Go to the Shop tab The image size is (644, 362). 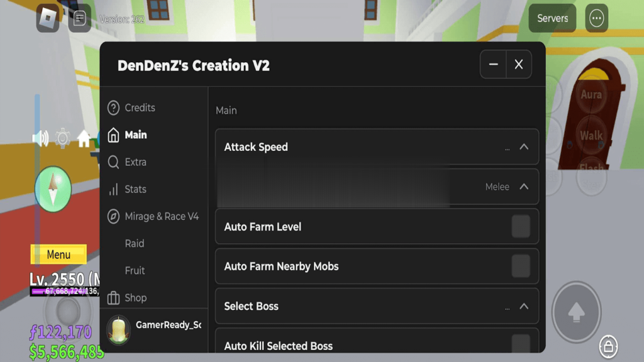point(135,298)
